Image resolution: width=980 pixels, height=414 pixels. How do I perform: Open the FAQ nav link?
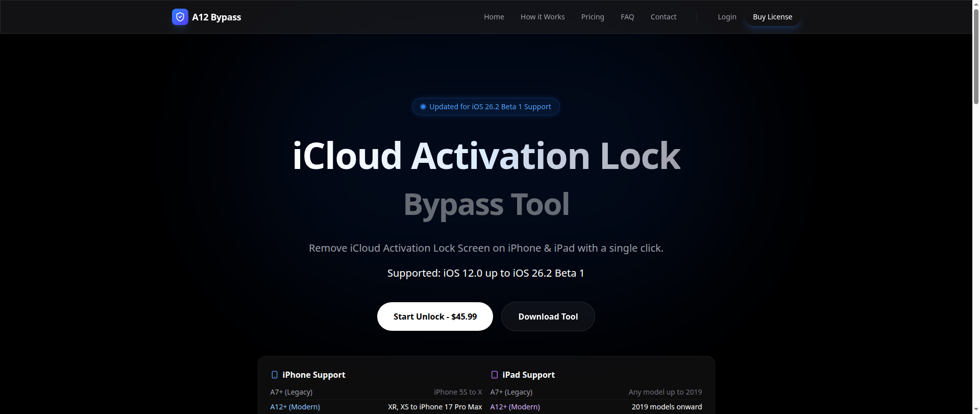tap(627, 17)
